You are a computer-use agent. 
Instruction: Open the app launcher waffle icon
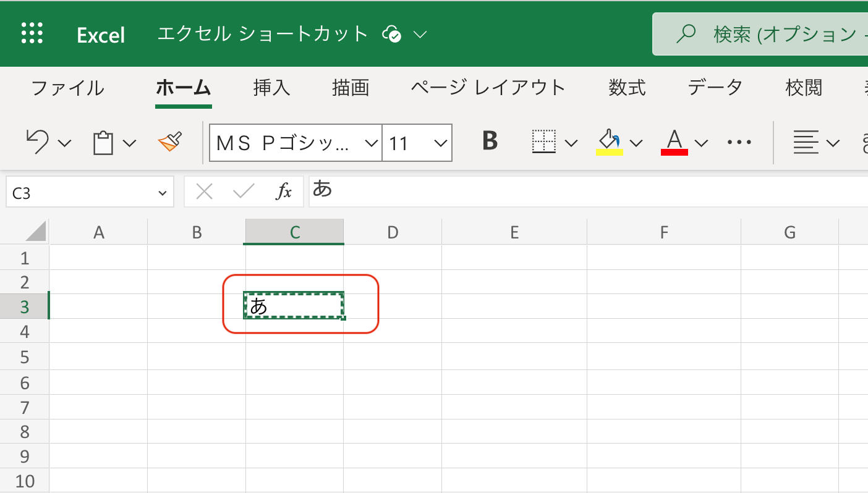pos(32,33)
